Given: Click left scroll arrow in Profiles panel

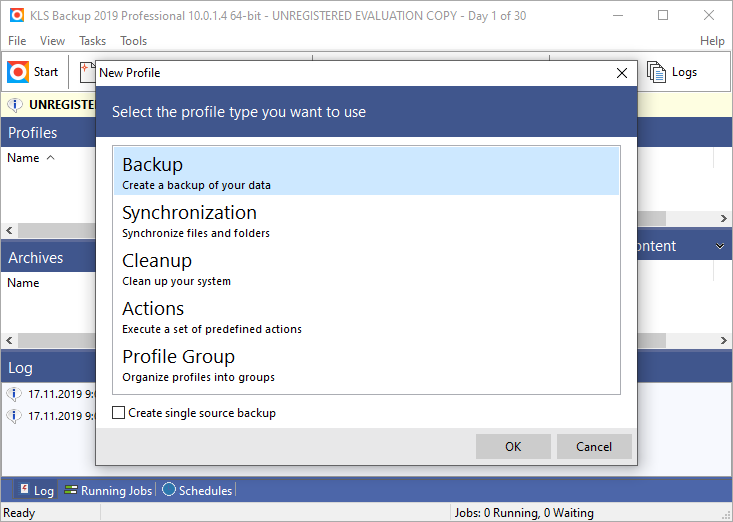Looking at the screenshot, I should (x=9, y=230).
